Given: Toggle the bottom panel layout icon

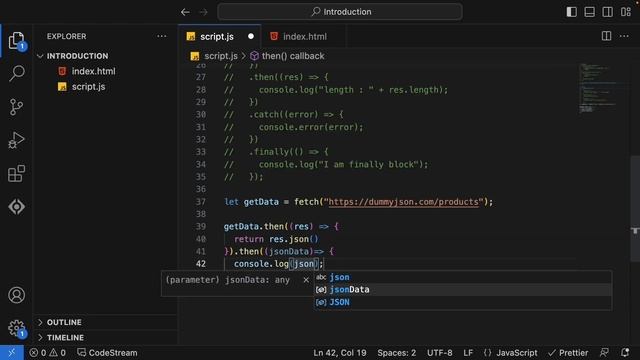Looking at the screenshot, I should pyautogui.click(x=589, y=12).
